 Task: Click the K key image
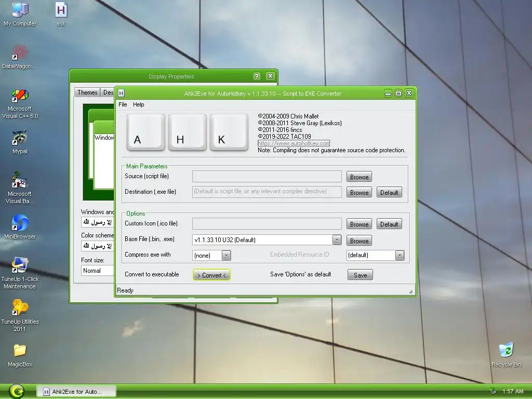pyautogui.click(x=229, y=132)
